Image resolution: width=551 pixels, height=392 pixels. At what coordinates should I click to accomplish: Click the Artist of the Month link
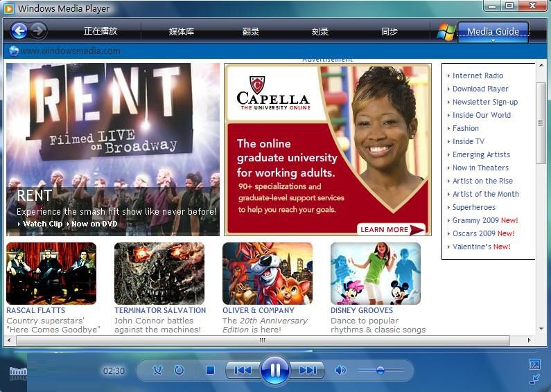[x=485, y=194]
